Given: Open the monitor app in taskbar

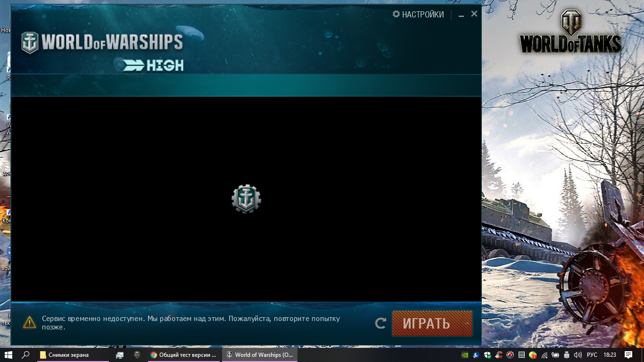Looking at the screenshot, I should coord(120,355).
